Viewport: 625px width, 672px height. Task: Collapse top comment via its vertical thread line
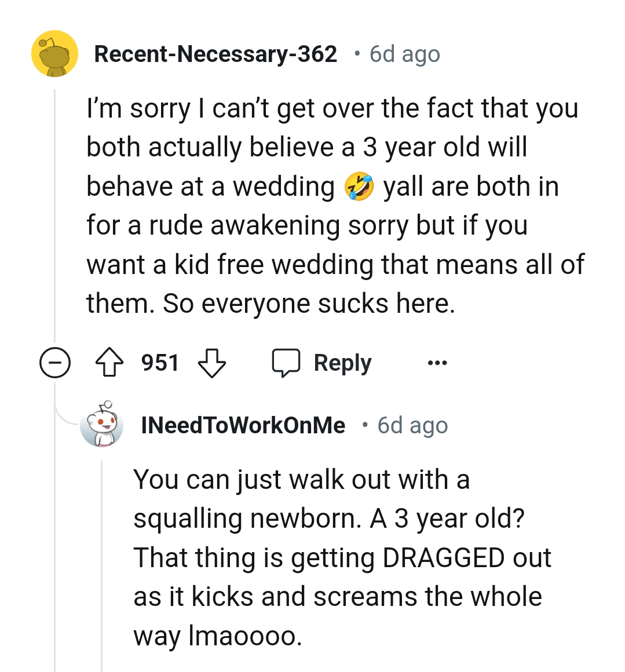click(x=55, y=220)
